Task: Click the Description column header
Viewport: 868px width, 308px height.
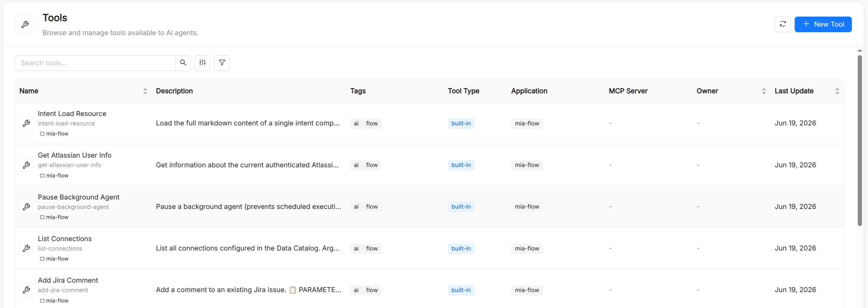Action: [174, 91]
